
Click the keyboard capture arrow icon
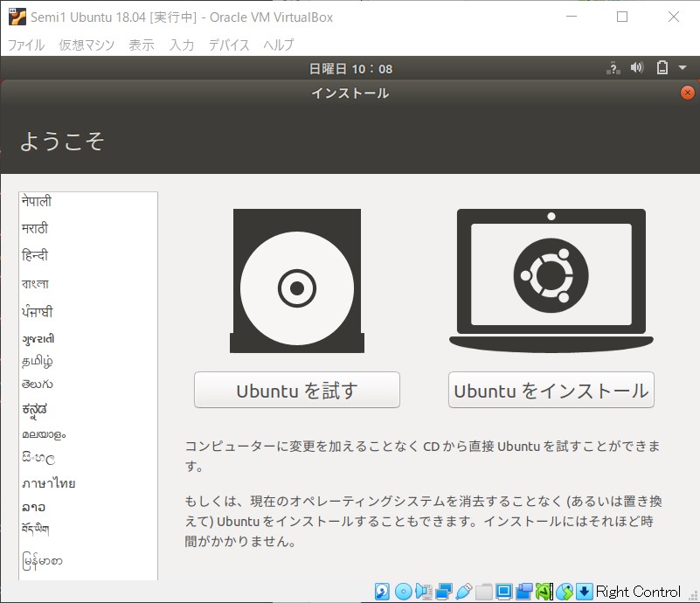pos(584,592)
